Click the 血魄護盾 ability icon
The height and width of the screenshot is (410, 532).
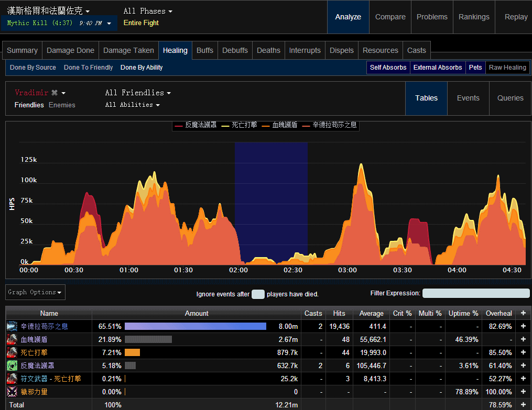click(x=12, y=339)
